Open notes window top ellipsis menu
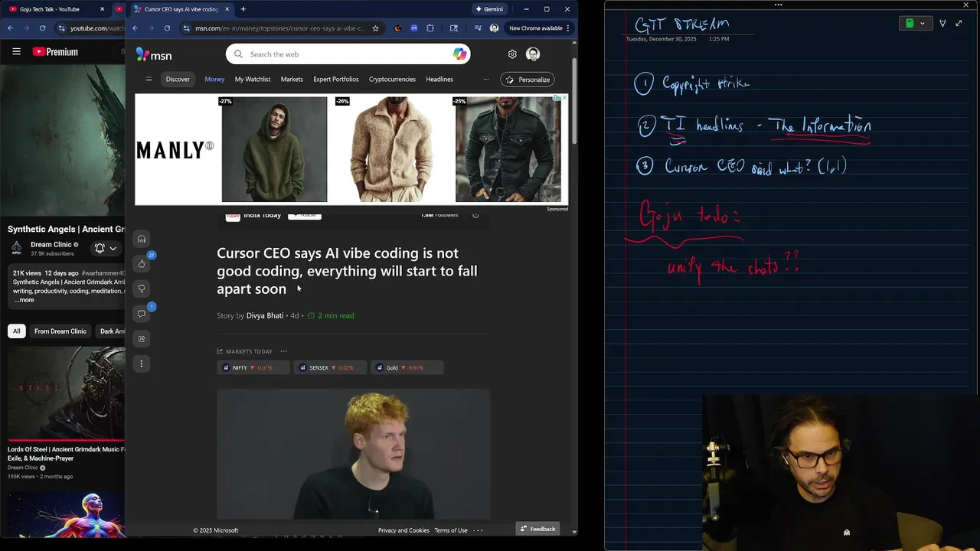Screen dimensions: 980x551 click(x=778, y=5)
